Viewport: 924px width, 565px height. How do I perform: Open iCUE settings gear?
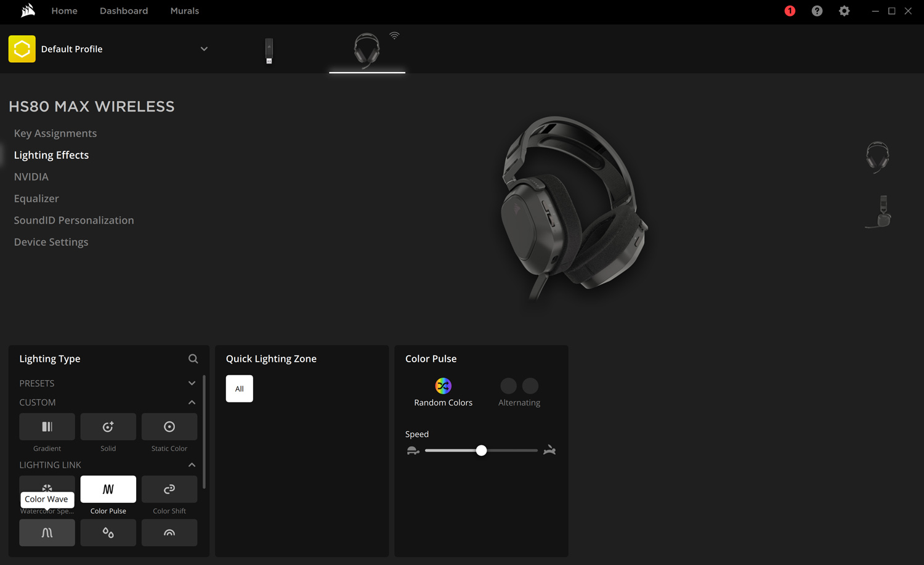click(x=844, y=11)
